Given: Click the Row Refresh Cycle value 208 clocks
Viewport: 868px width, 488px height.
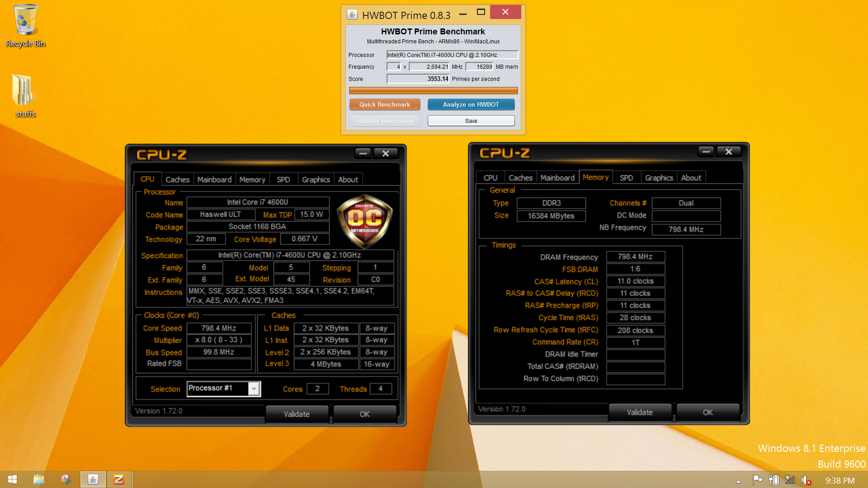Looking at the screenshot, I should point(635,330).
